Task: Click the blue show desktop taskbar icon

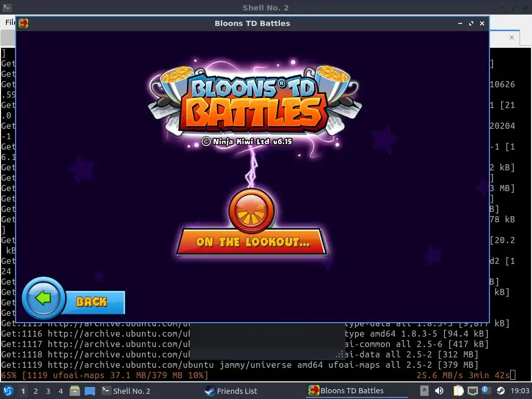Action: [x=90, y=391]
